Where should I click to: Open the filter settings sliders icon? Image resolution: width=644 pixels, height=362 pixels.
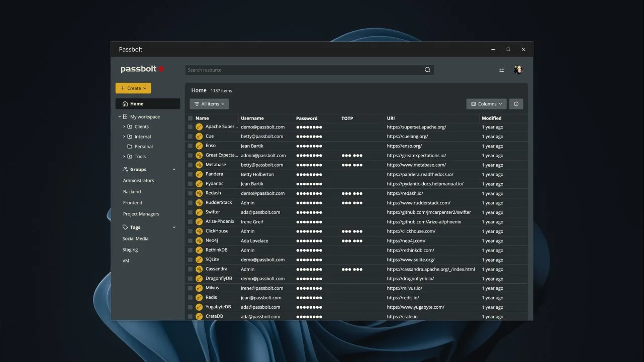(502, 70)
